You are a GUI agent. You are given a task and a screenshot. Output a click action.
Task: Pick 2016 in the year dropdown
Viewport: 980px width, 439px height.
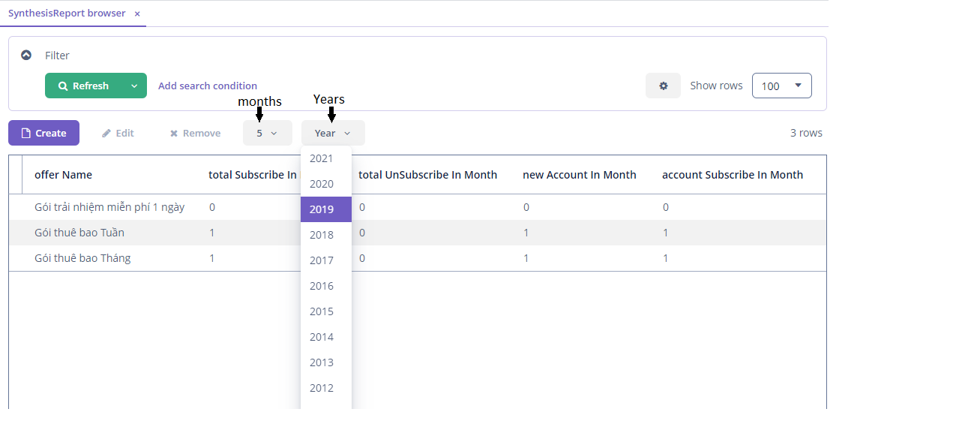click(x=322, y=286)
